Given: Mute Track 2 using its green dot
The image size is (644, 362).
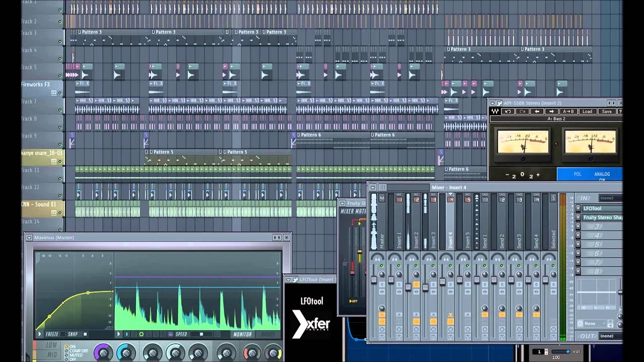Looking at the screenshot, I should click(60, 22).
